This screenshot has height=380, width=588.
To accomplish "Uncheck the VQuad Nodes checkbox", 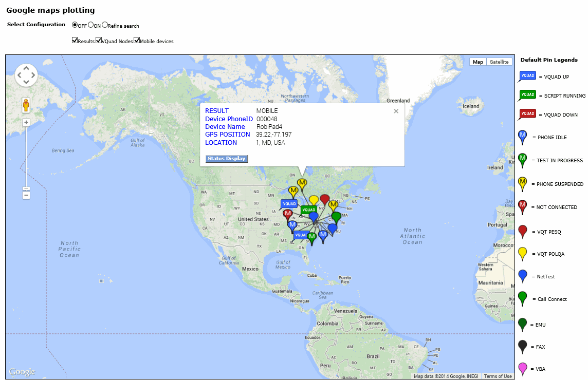I will [99, 41].
